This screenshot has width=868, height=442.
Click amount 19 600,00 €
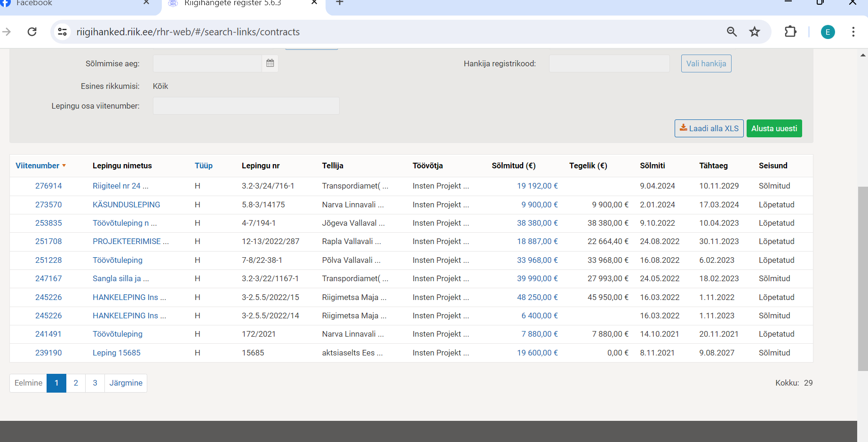[x=537, y=353]
